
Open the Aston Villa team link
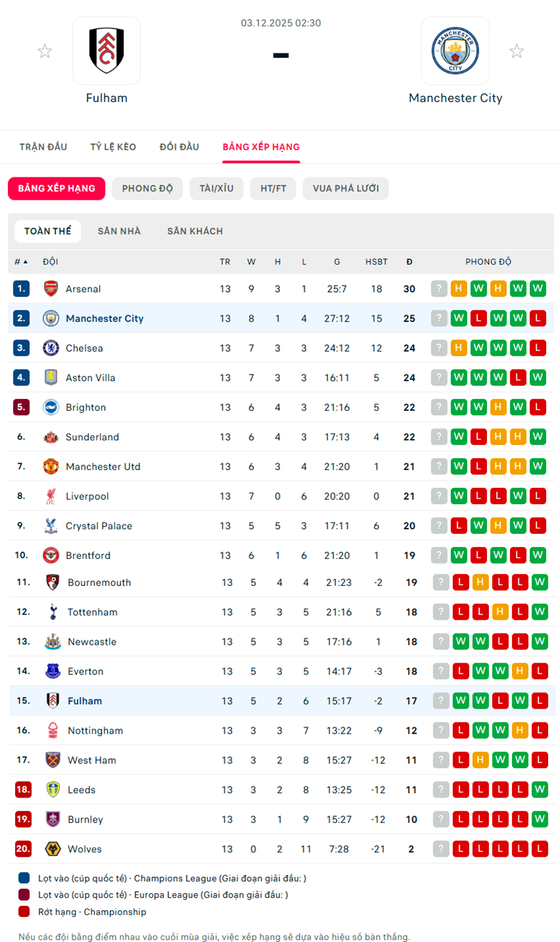pos(90,378)
